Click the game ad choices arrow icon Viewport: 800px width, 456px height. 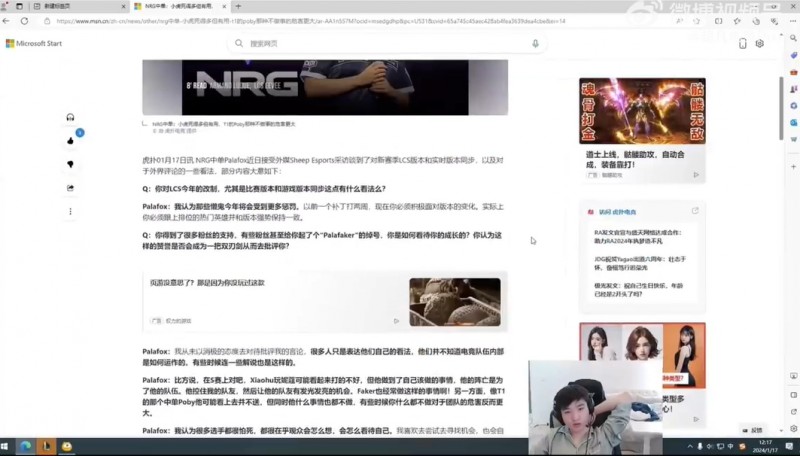[696, 175]
